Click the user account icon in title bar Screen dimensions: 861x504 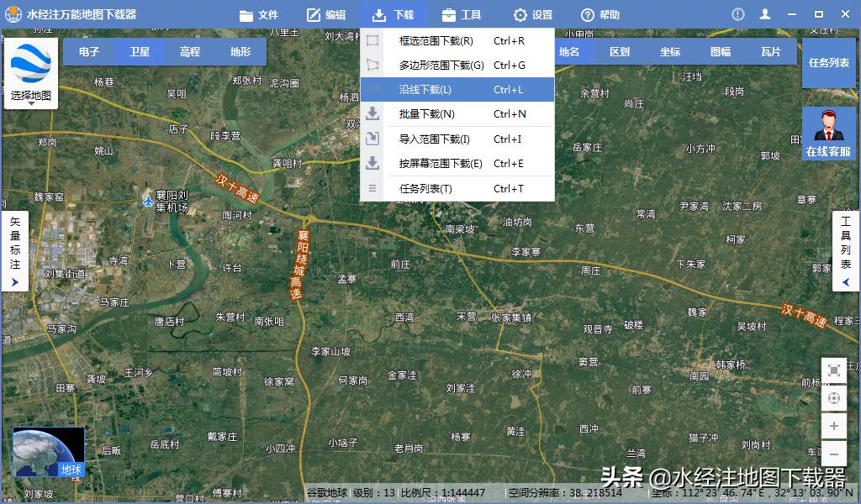point(766,13)
